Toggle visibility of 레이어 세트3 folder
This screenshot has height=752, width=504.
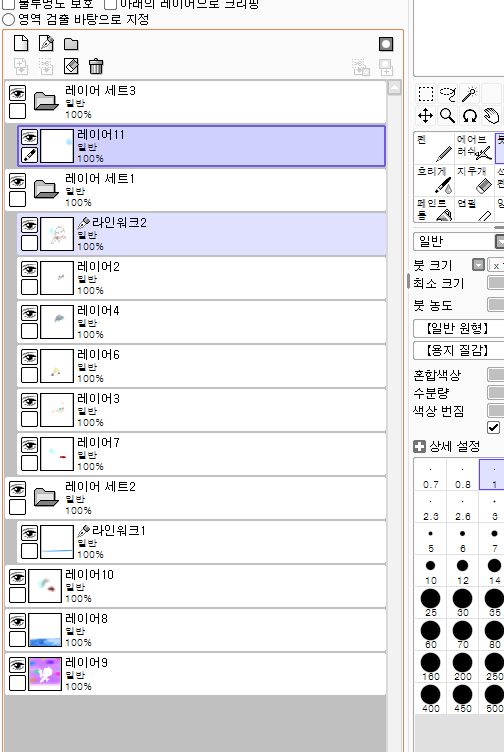[x=18, y=93]
